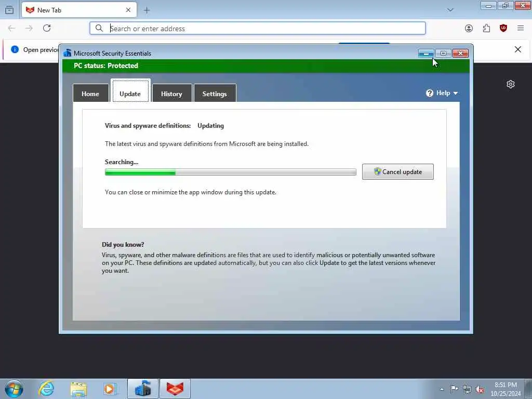Select Security Essentials taskbar button
The height and width of the screenshot is (399, 532).
(x=143, y=389)
